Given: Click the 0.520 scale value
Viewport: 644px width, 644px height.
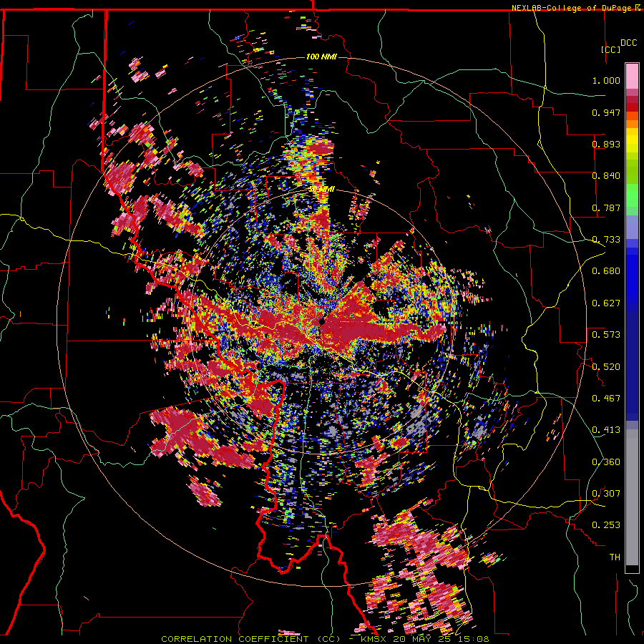Looking at the screenshot, I should click(x=606, y=367).
